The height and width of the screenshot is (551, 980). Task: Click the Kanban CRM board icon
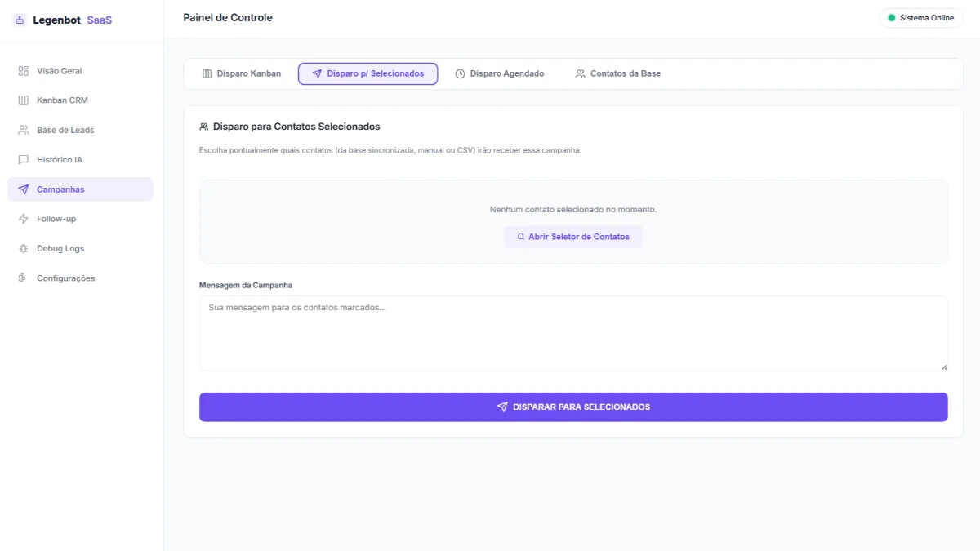point(24,100)
